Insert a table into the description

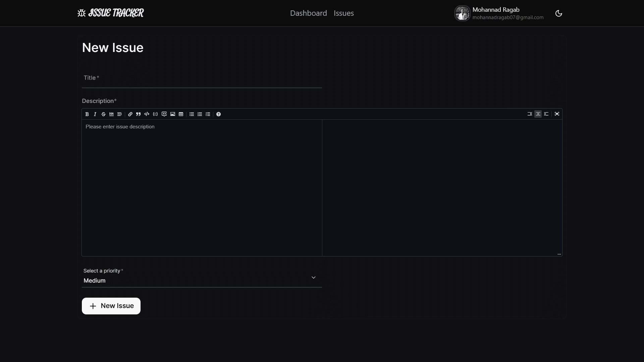[181, 114]
